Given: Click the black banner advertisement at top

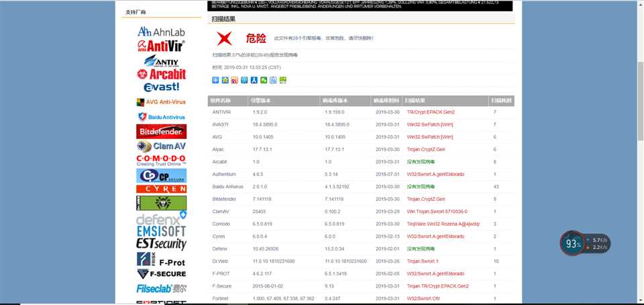Looking at the screenshot, I should coord(360,5).
